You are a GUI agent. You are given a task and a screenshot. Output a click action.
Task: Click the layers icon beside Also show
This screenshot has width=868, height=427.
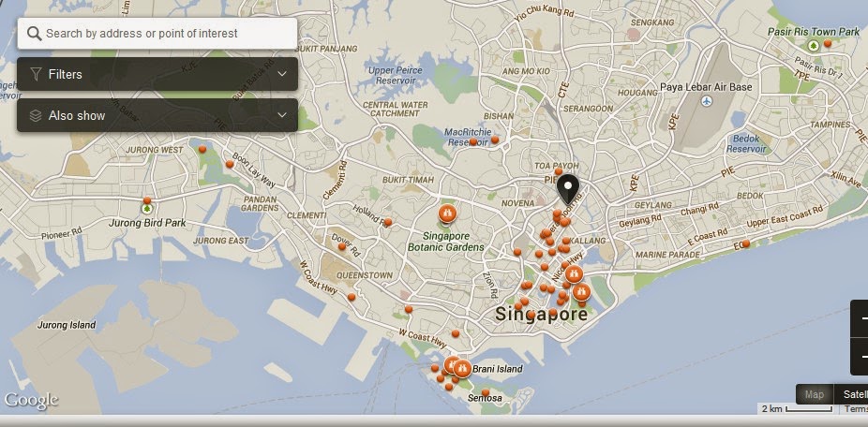click(36, 115)
